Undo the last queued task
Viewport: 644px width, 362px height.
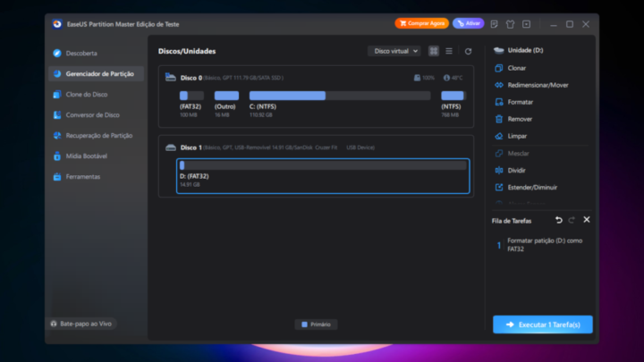(559, 220)
